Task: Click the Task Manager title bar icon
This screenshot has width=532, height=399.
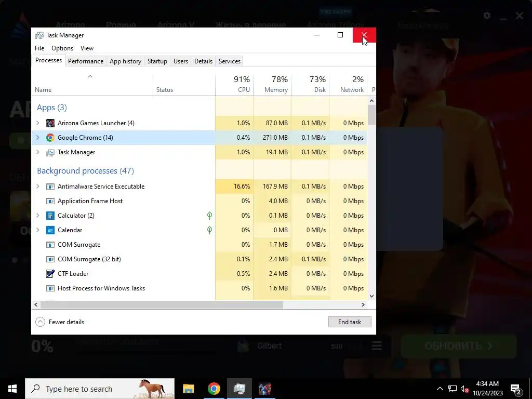Action: click(x=39, y=35)
